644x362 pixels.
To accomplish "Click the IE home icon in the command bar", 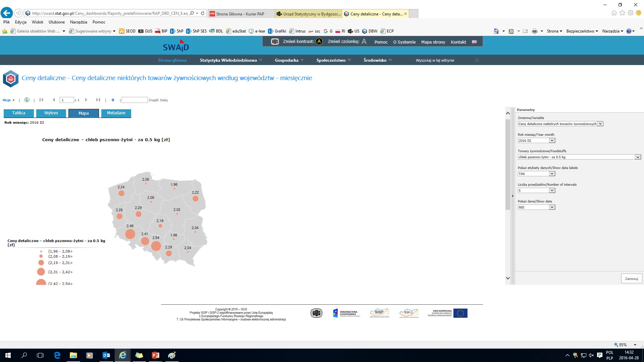I will tap(496, 31).
